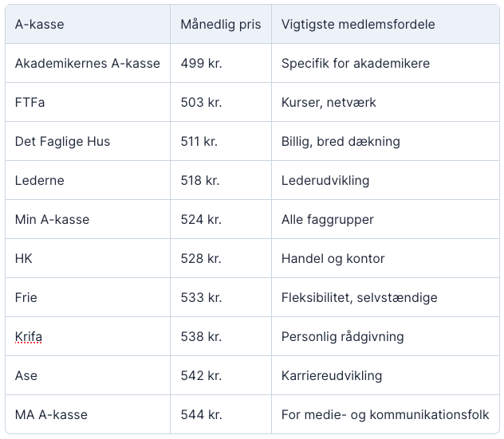This screenshot has height=439, width=504.
Task: Select the 'Det Faglige Hus' cell
Action: pos(62,141)
